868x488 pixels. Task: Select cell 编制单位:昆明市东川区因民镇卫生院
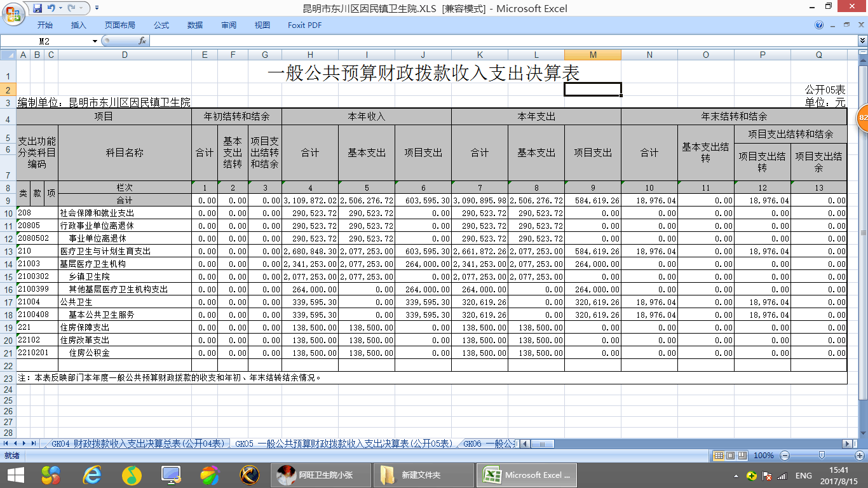[x=104, y=102]
